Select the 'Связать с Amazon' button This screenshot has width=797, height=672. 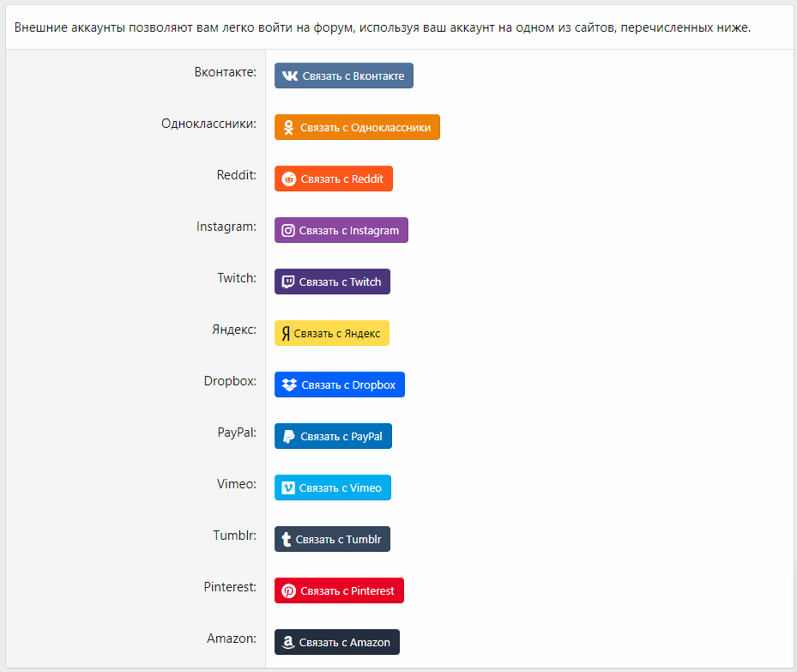pos(337,642)
